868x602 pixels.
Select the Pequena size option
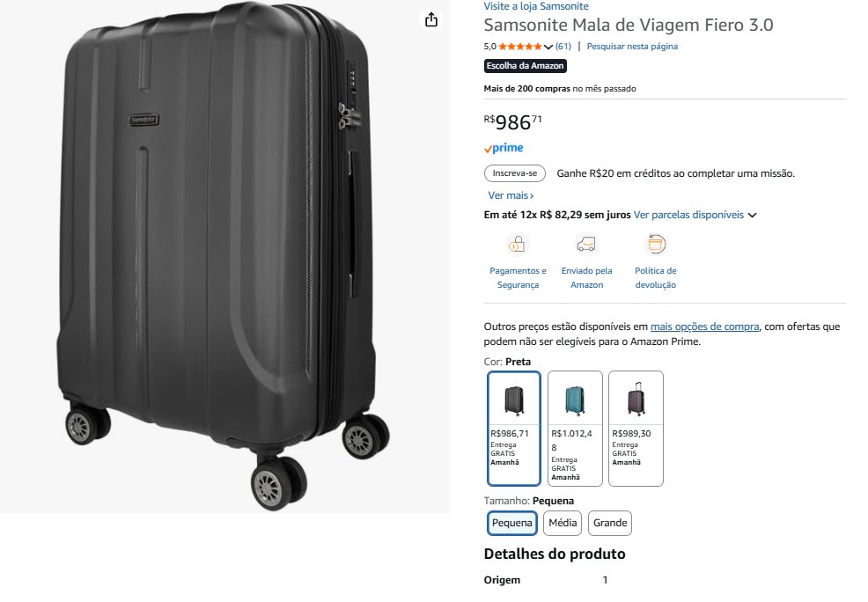[x=512, y=523]
